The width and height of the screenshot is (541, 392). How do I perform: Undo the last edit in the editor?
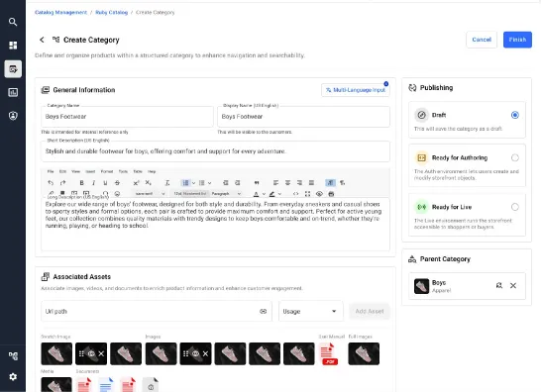(x=51, y=183)
